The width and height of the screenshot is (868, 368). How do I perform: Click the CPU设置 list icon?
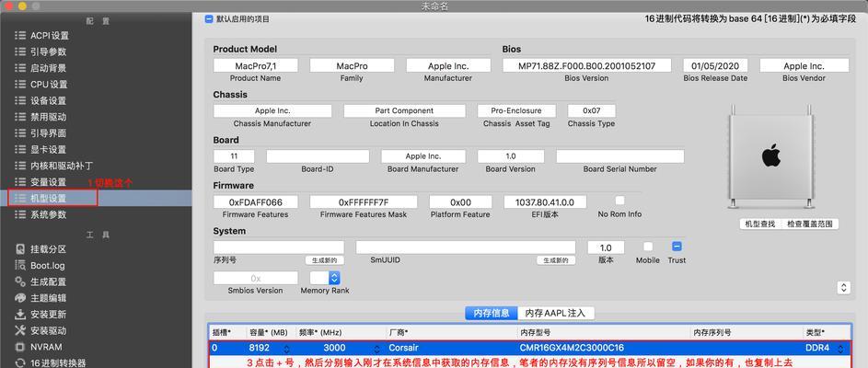point(20,84)
